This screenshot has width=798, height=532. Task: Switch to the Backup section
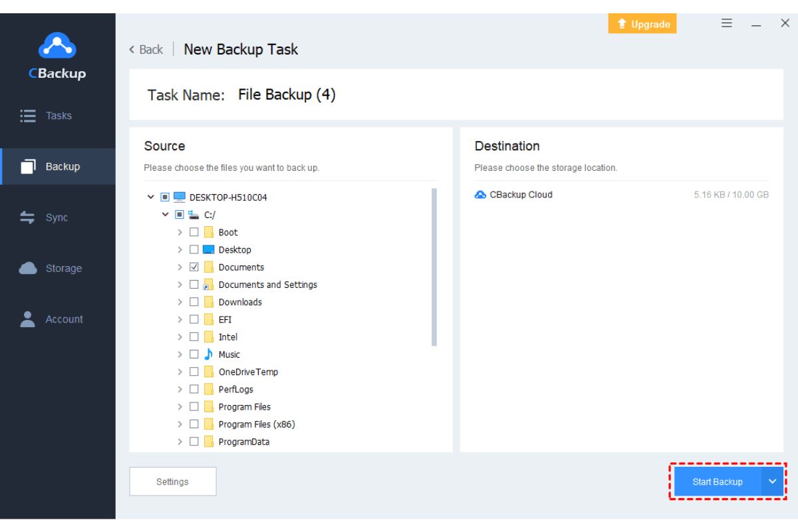[58, 167]
